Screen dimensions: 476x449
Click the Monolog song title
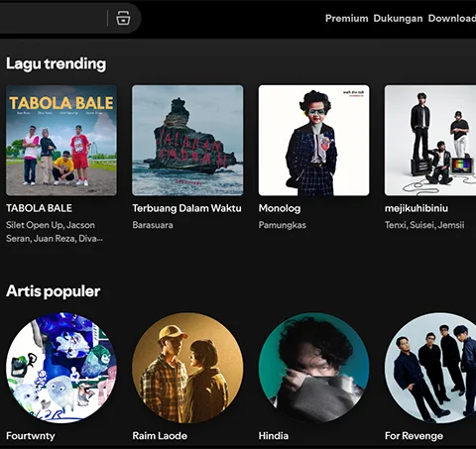(x=280, y=208)
